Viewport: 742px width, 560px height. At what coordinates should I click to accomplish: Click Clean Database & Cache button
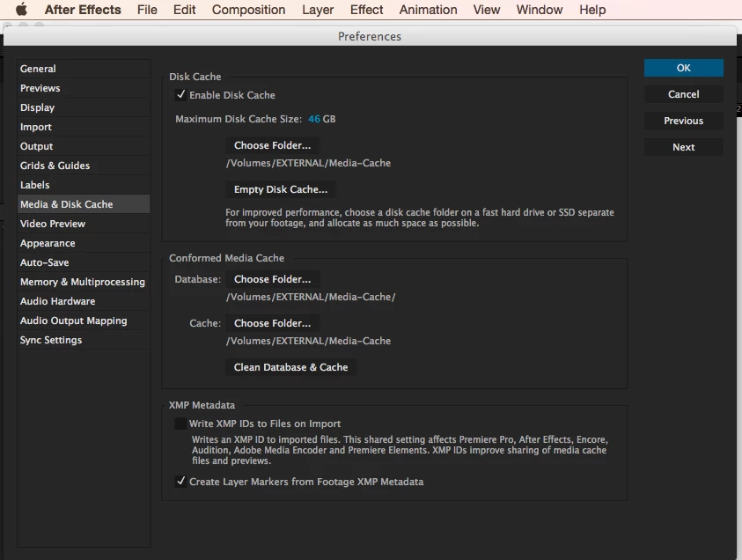pos(290,367)
